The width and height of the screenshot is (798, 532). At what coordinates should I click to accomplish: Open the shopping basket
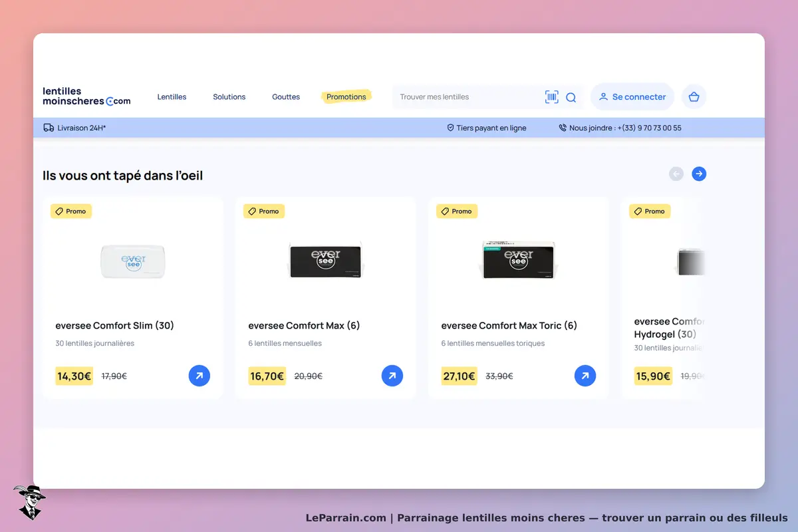click(x=694, y=97)
